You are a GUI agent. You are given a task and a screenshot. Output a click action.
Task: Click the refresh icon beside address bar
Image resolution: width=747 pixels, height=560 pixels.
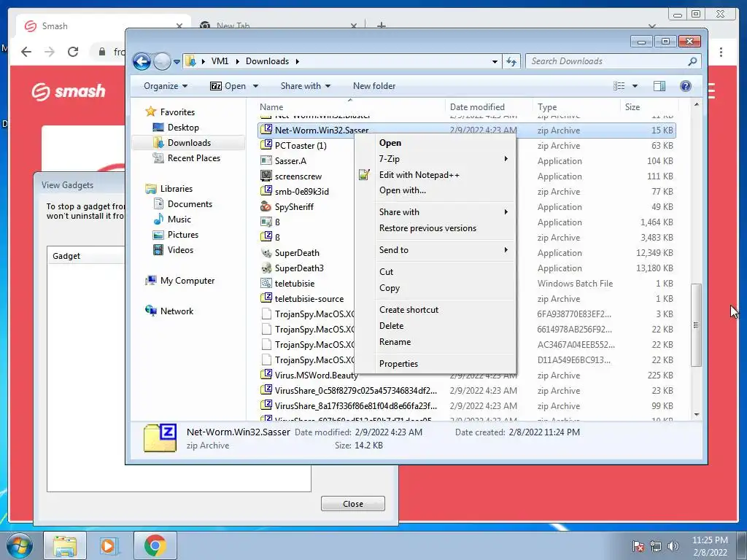[x=511, y=61]
